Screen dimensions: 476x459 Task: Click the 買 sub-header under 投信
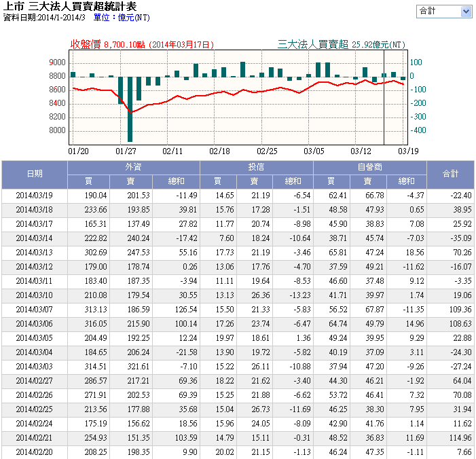(x=218, y=181)
